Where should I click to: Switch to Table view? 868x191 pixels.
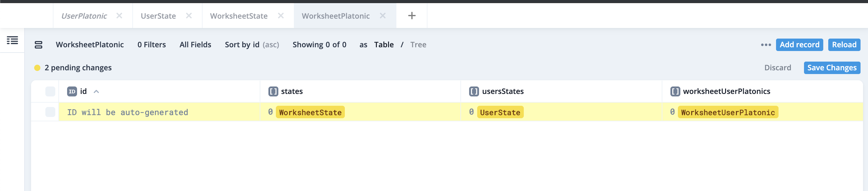click(x=384, y=44)
